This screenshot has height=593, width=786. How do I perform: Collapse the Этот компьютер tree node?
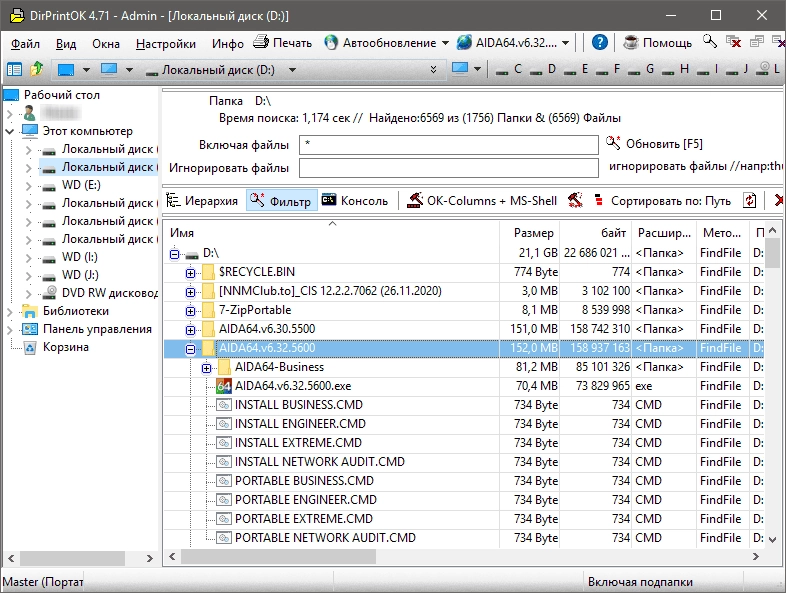point(10,131)
